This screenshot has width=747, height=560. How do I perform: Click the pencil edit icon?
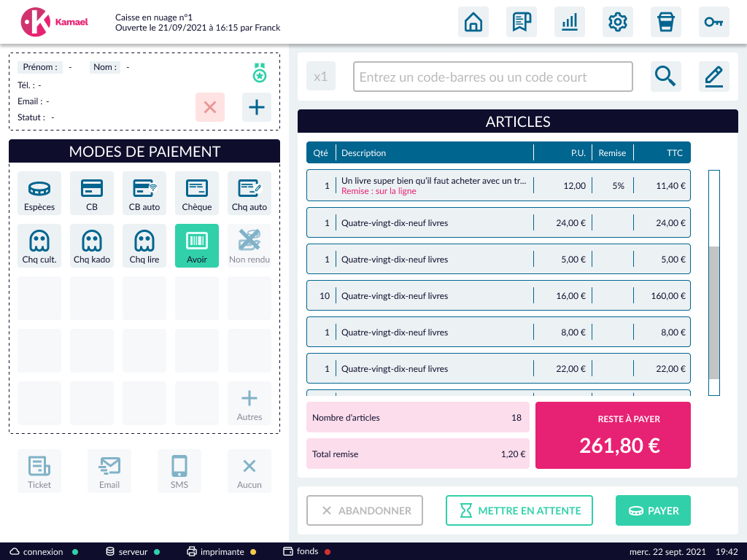click(713, 77)
